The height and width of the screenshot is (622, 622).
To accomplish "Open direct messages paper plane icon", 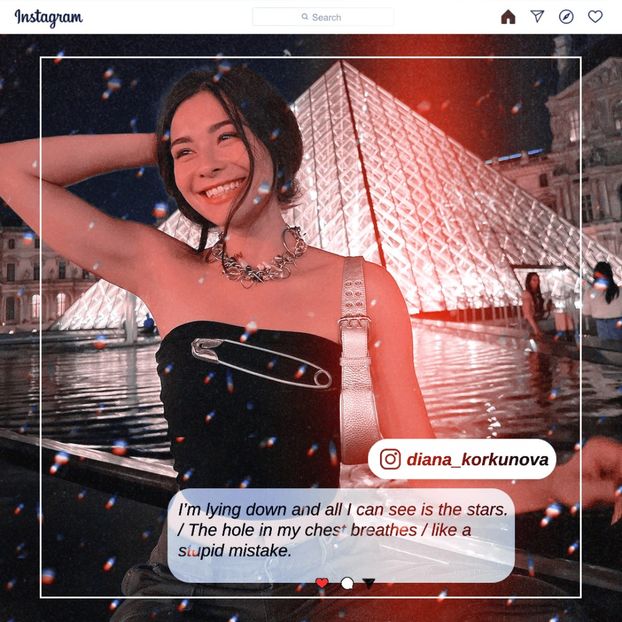I will point(537,17).
